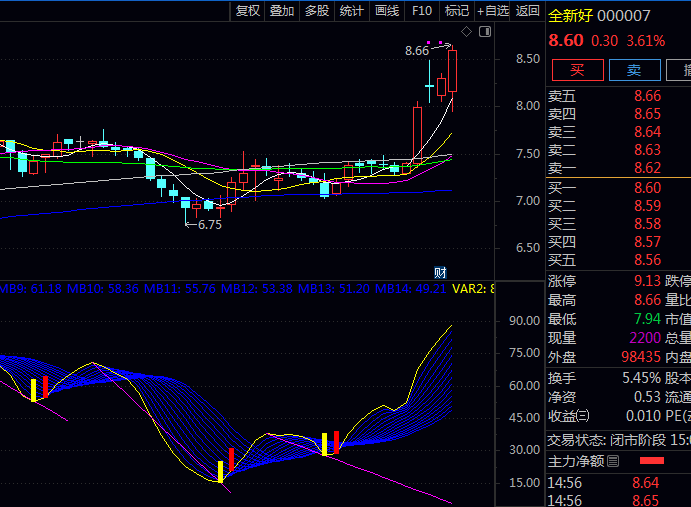Image resolution: width=691 pixels, height=507 pixels.
Task: Click the red 买 buy button
Action: [x=577, y=69]
